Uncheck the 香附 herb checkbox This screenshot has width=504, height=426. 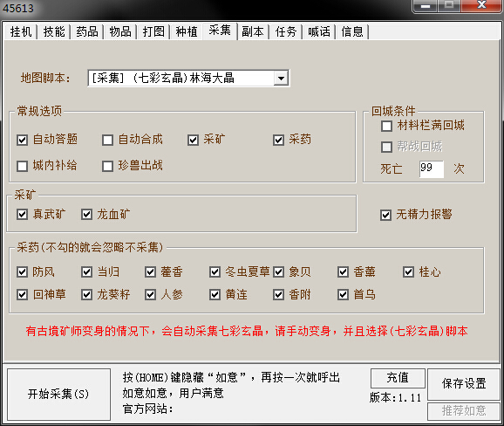(x=279, y=295)
